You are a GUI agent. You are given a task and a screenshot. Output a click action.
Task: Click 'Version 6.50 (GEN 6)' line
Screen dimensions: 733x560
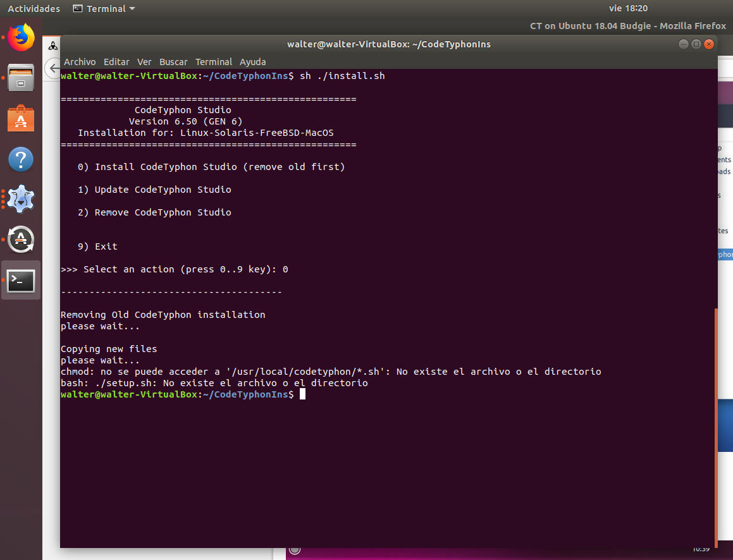coord(185,121)
